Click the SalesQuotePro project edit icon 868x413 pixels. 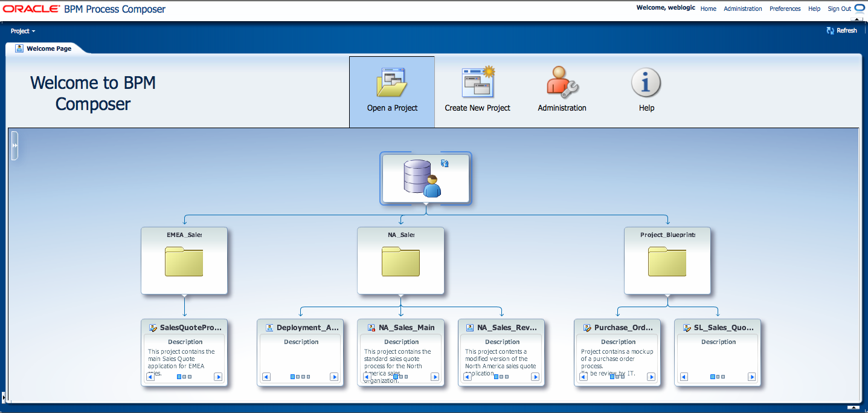pyautogui.click(x=153, y=328)
